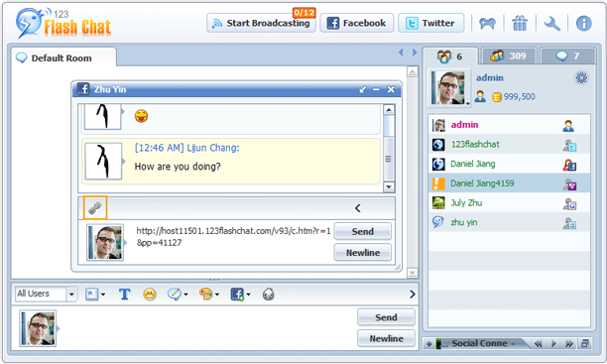Click the admin profile gear icon
607x364 pixels.
pyautogui.click(x=581, y=77)
